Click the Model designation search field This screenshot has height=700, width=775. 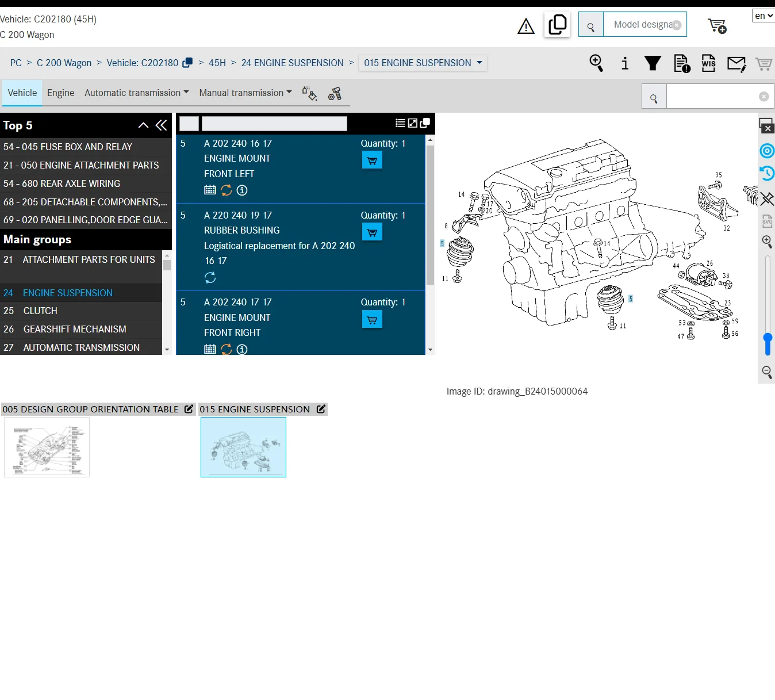click(x=642, y=25)
